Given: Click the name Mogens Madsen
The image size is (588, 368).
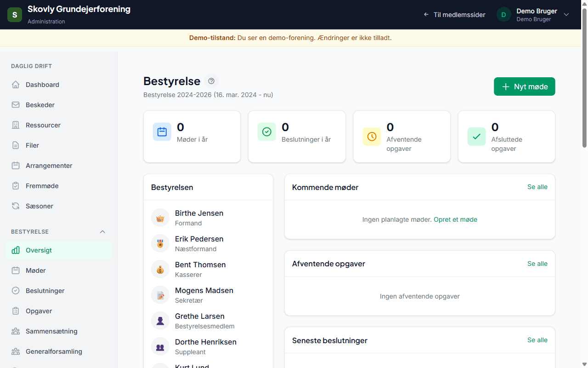Looking at the screenshot, I should pos(204,290).
